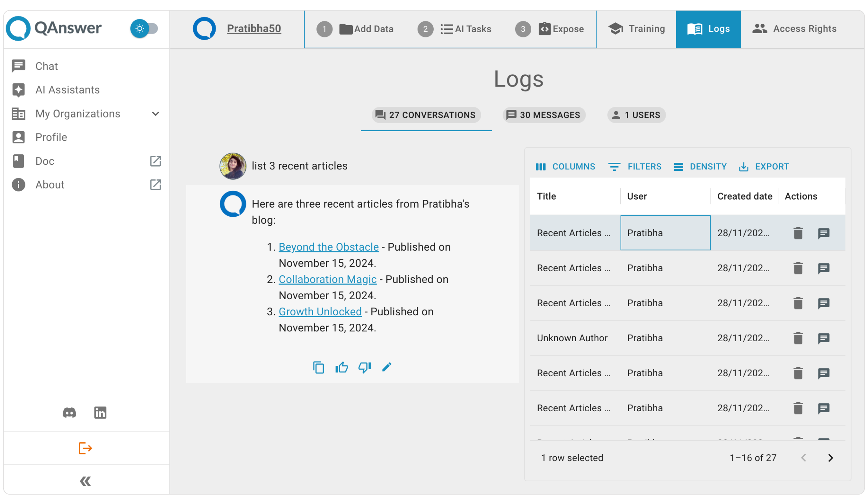Click the thumbs up icon on answer
The height and width of the screenshot is (504, 868).
click(x=341, y=367)
